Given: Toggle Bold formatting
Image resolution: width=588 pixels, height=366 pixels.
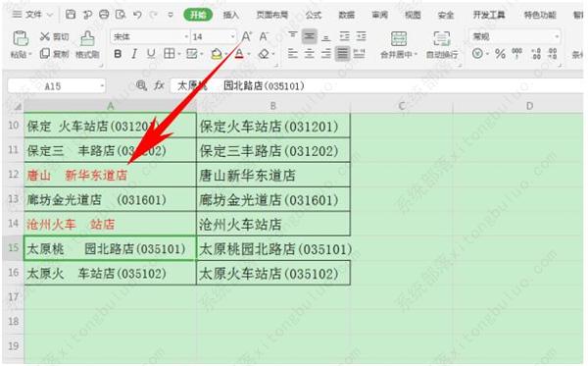Looking at the screenshot, I should pyautogui.click(x=118, y=54).
